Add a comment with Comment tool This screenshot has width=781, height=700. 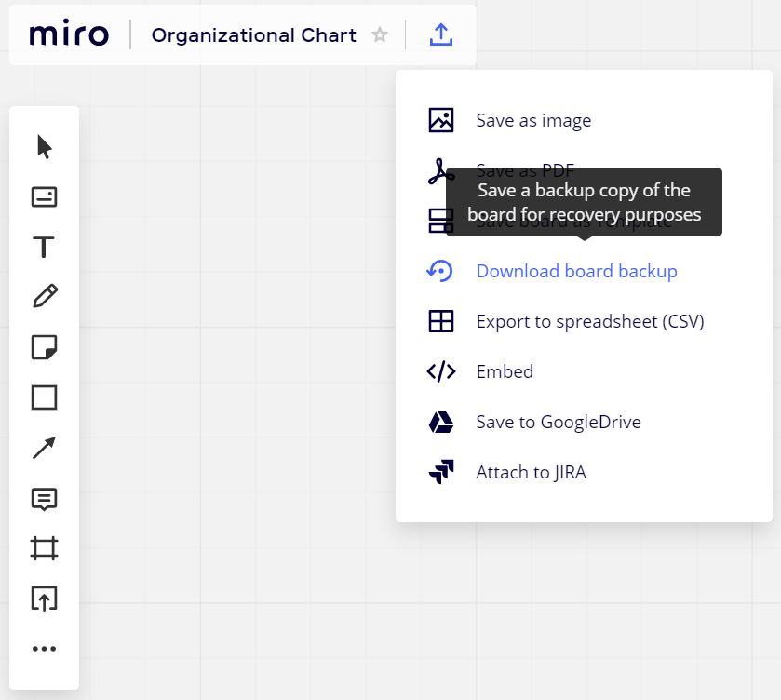44,499
